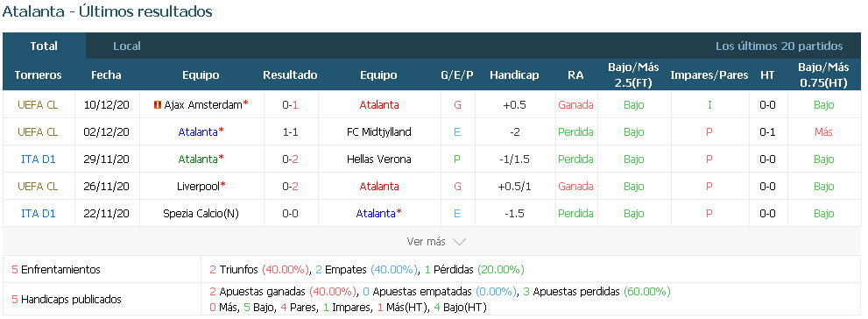Screen dimensions: 868x319
Task: Click the 0-1 result of Ajax match
Action: (291, 104)
